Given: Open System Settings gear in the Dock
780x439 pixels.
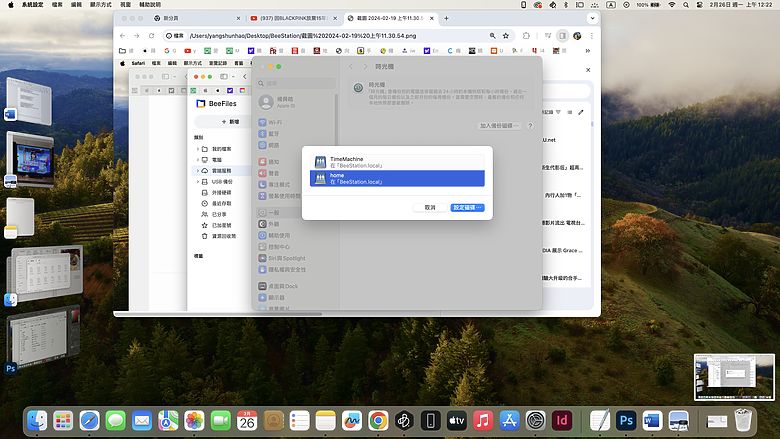Looking at the screenshot, I should (536, 421).
